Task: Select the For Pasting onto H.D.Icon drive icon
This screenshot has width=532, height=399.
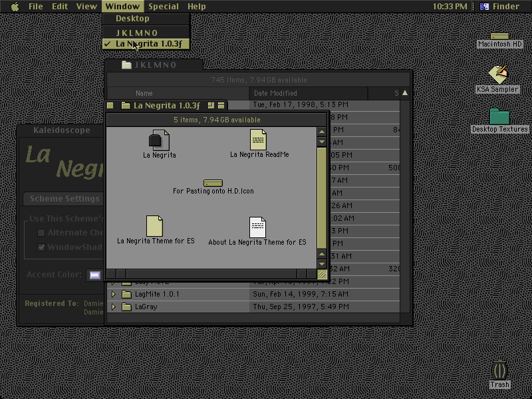Action: point(213,184)
